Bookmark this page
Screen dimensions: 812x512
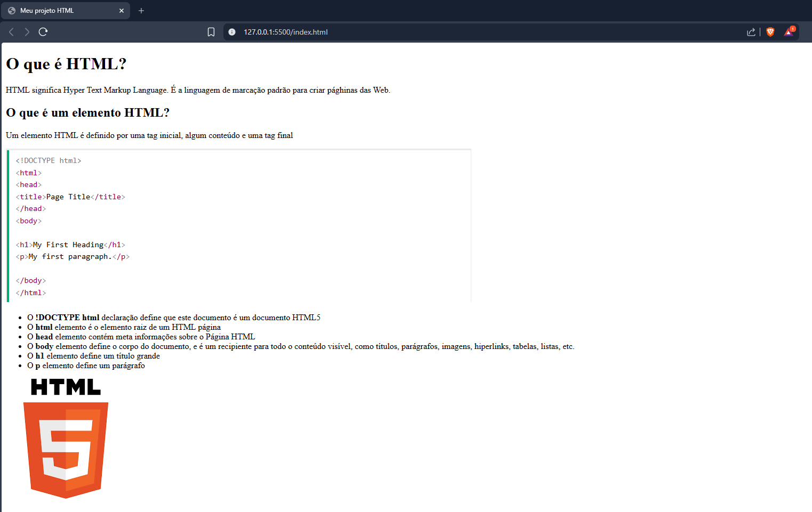tap(211, 32)
